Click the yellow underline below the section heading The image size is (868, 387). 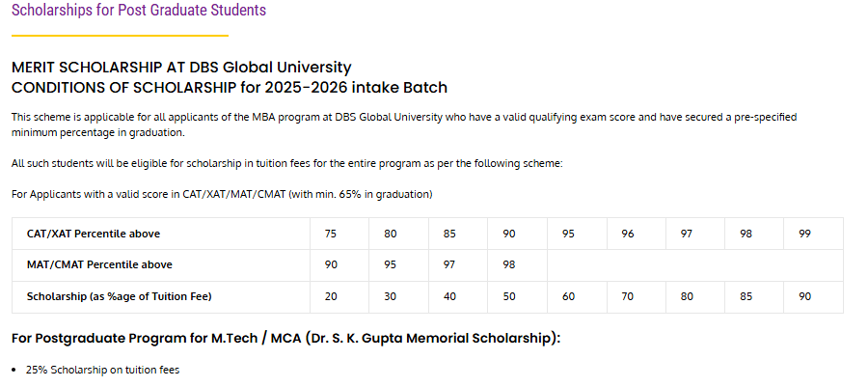(x=120, y=36)
